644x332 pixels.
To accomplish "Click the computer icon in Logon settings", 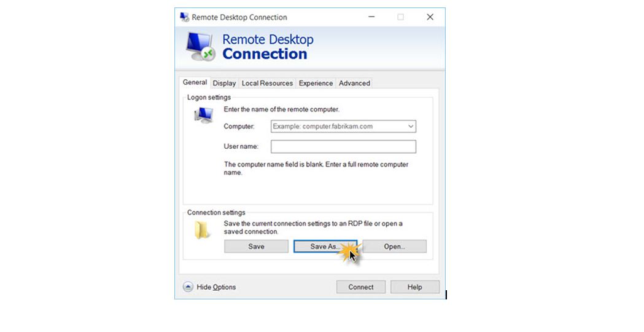I will tap(203, 115).
